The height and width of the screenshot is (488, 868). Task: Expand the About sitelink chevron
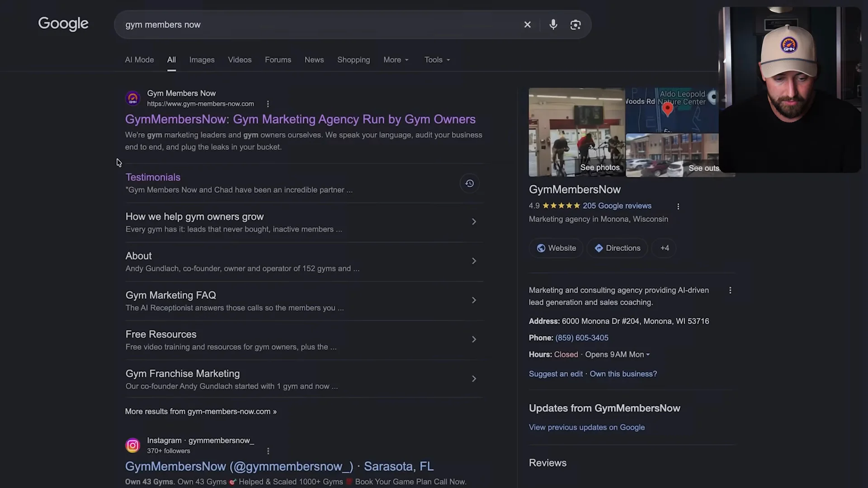(x=474, y=261)
